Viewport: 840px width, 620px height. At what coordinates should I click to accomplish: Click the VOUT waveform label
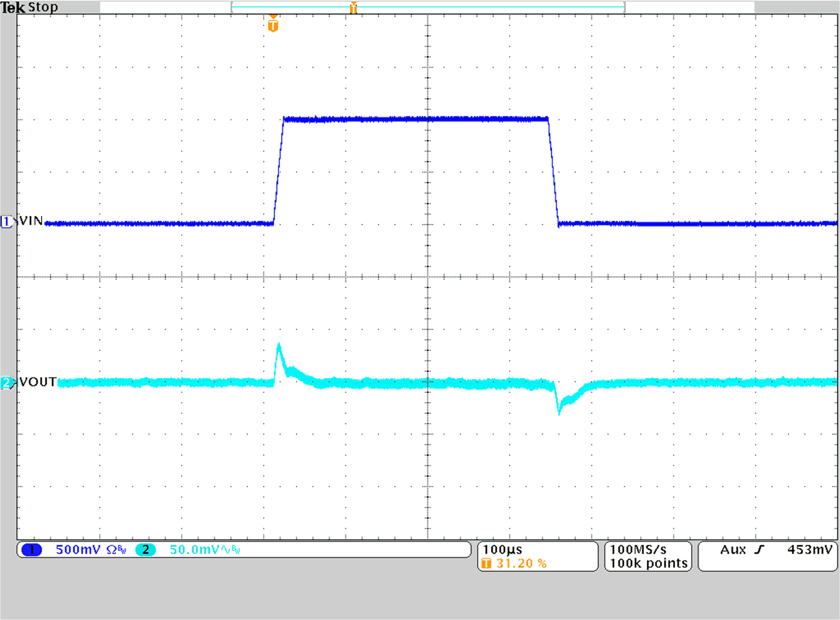click(x=38, y=382)
